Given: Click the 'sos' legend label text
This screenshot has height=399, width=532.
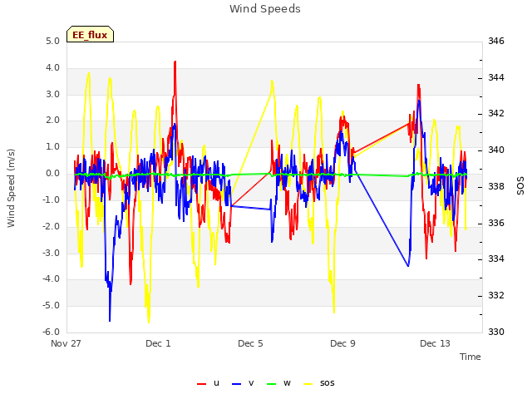Looking at the screenshot, I should 327,383.
